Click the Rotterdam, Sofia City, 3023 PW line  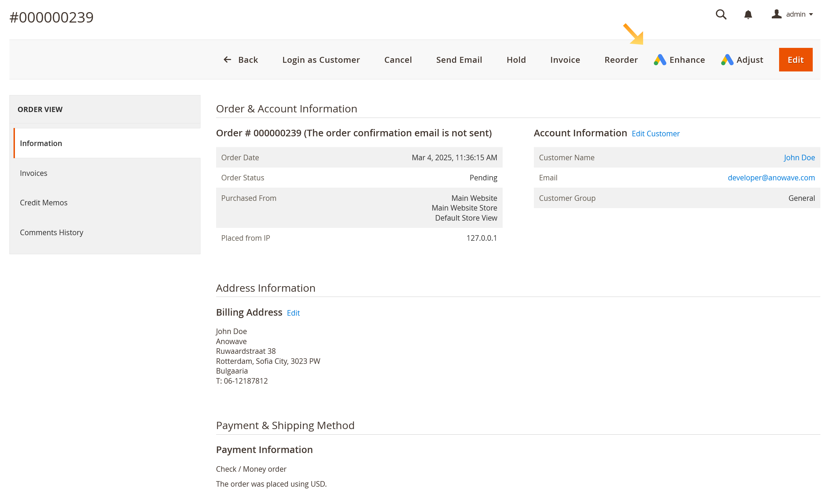click(268, 361)
